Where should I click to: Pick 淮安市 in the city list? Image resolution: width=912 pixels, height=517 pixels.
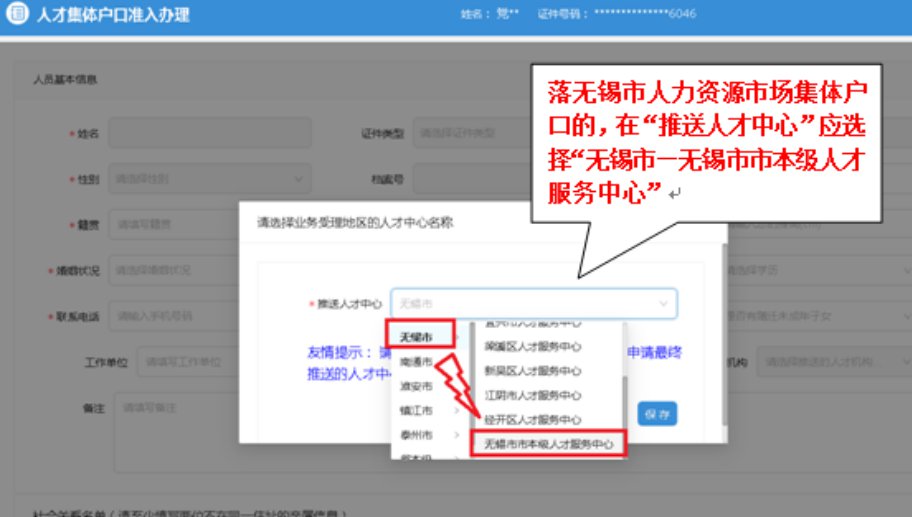[415, 386]
